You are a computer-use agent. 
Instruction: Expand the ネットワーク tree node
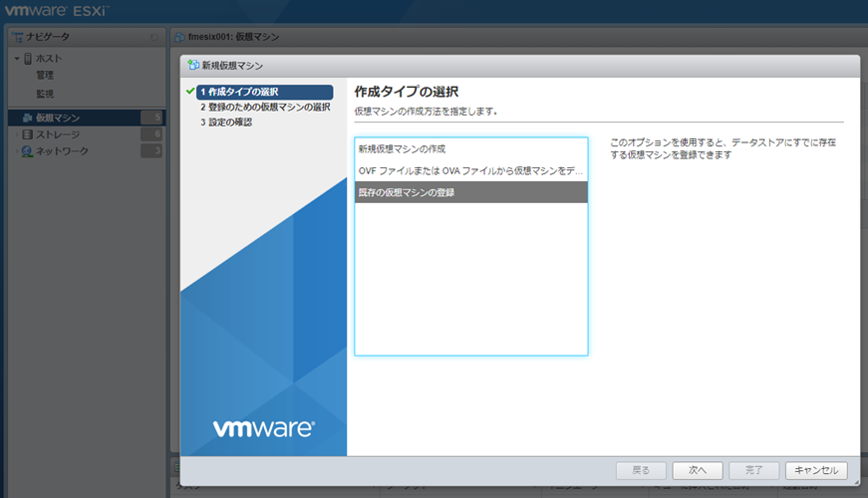[16, 151]
